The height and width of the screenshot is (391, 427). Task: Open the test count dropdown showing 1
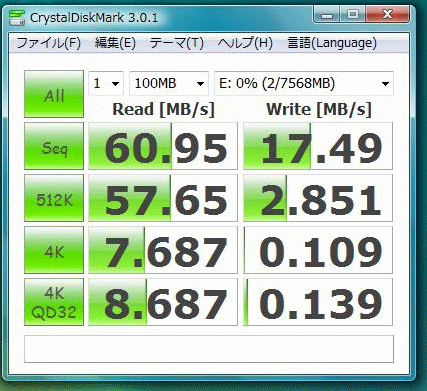click(106, 83)
